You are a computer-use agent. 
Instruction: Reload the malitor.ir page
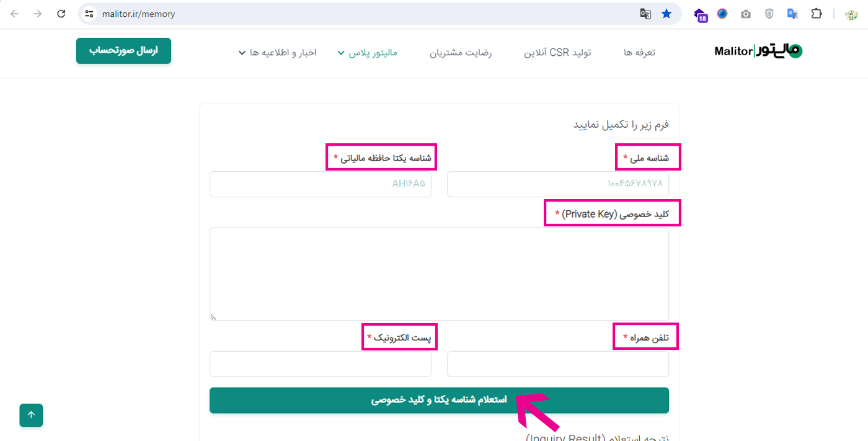tap(61, 14)
